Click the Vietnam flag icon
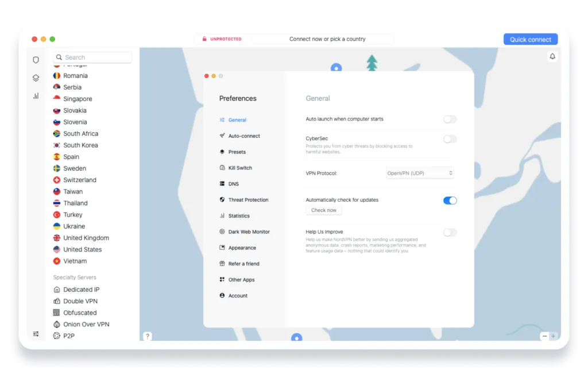This screenshot has width=588, height=374. tap(57, 261)
